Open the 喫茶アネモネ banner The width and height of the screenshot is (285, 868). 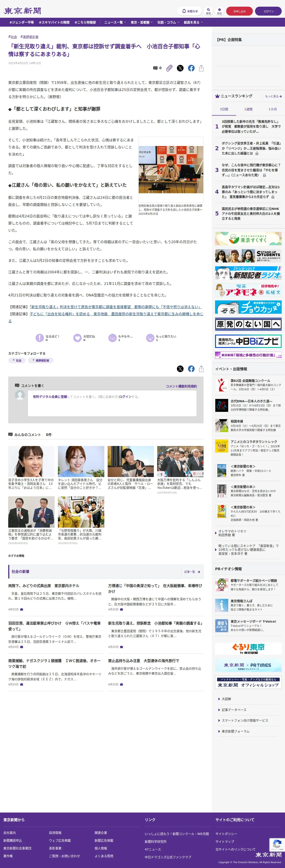pos(248,290)
